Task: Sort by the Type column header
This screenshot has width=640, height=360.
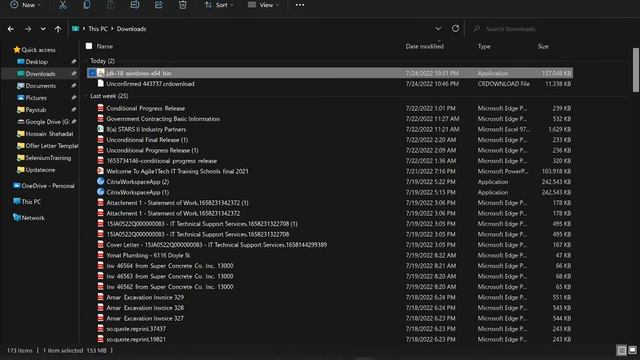Action: (x=484, y=47)
